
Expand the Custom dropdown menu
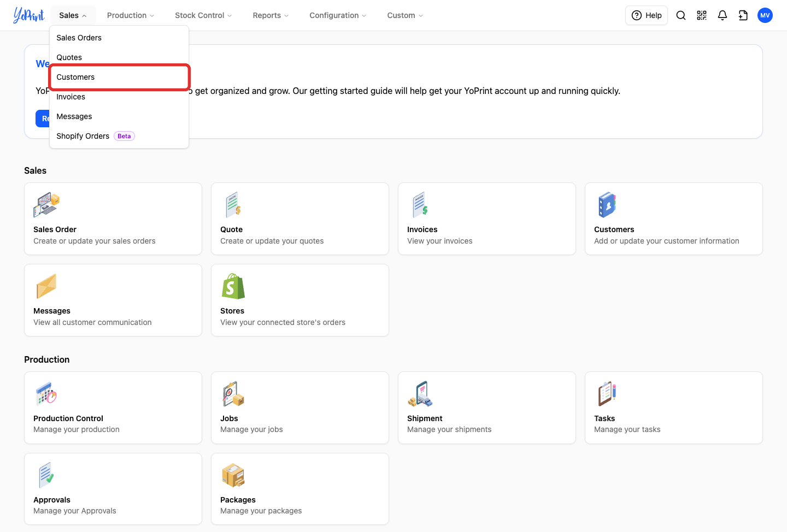[x=405, y=15]
